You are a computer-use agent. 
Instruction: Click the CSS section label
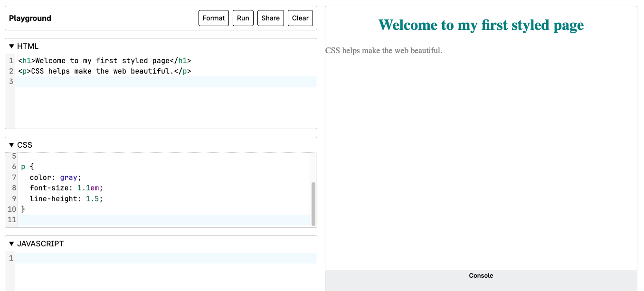point(25,145)
